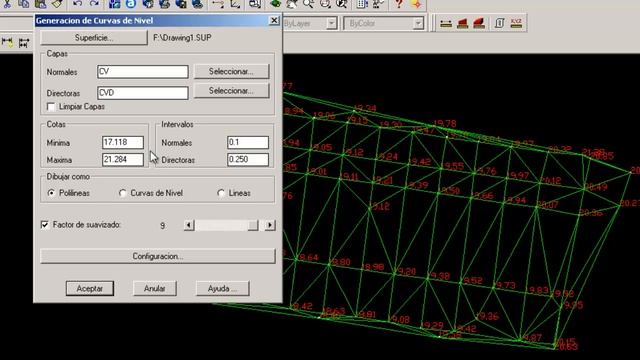Click the Anular button
Viewport: 640px width, 360px height.
[154, 288]
